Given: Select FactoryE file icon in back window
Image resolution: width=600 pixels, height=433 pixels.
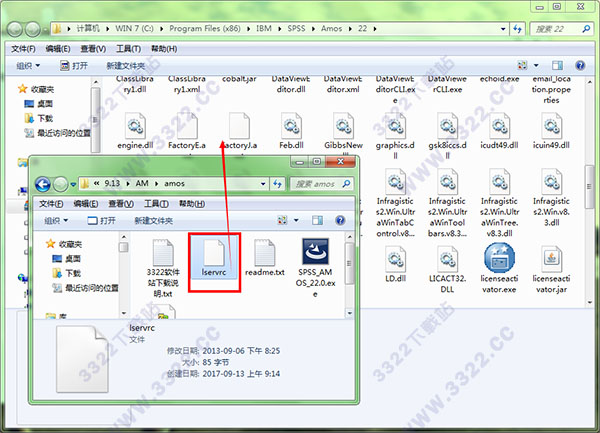Looking at the screenshot, I should pos(187,126).
